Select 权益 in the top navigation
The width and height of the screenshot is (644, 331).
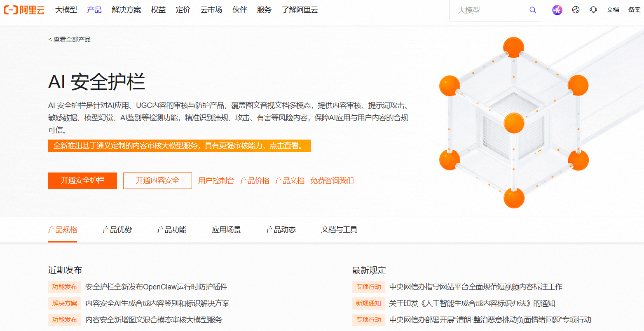tap(158, 10)
